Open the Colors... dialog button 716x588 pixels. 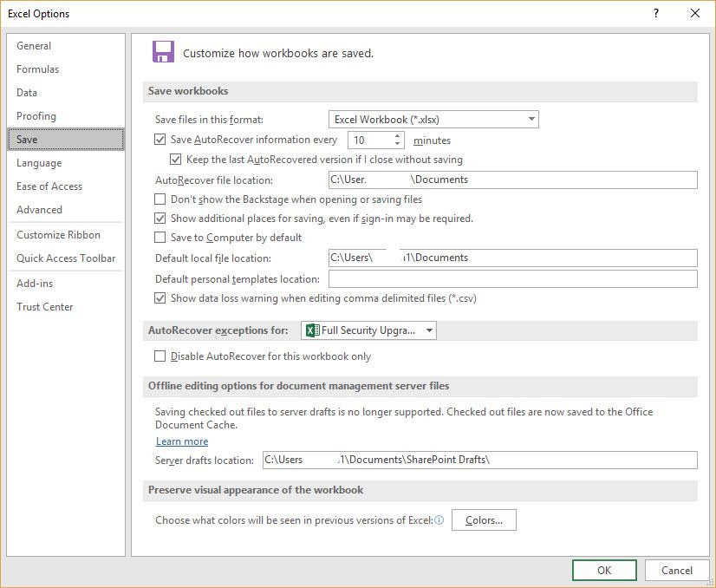point(484,520)
